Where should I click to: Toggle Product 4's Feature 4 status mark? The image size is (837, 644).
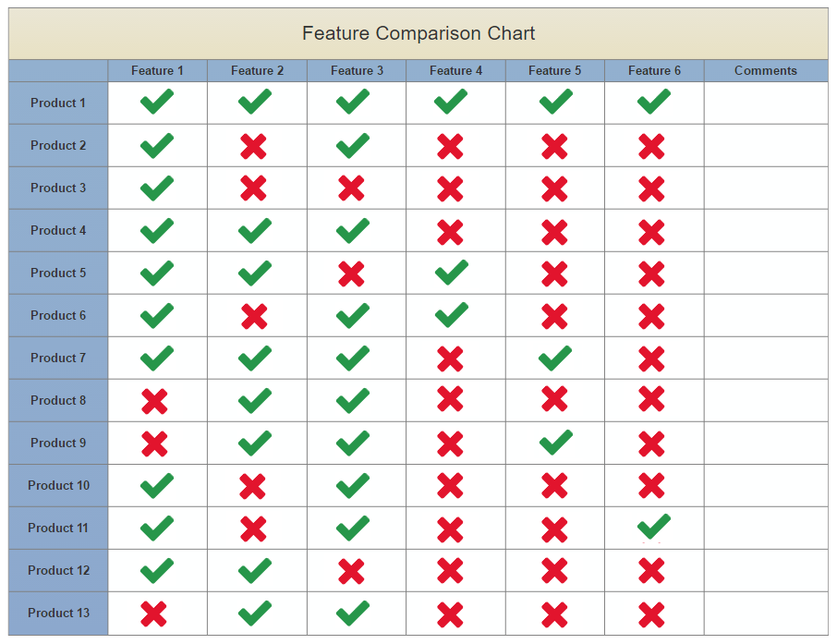click(x=450, y=230)
